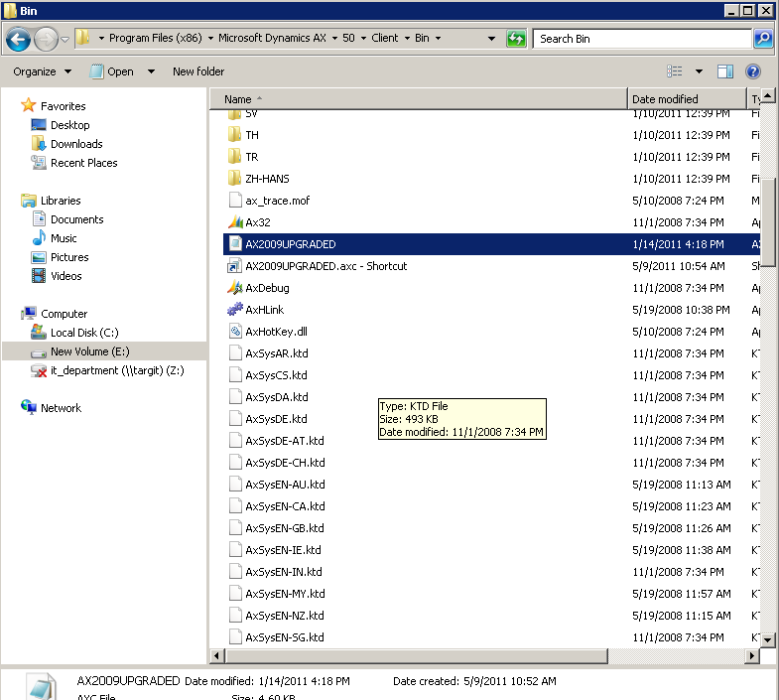The height and width of the screenshot is (700, 779).
Task: Expand the Open button dropdown arrow
Action: point(151,71)
